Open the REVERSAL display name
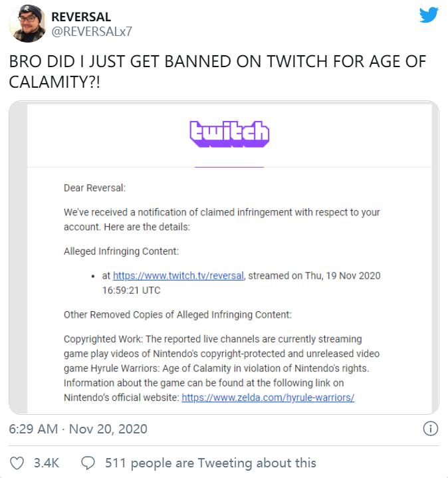The image size is (448, 478). [x=80, y=16]
